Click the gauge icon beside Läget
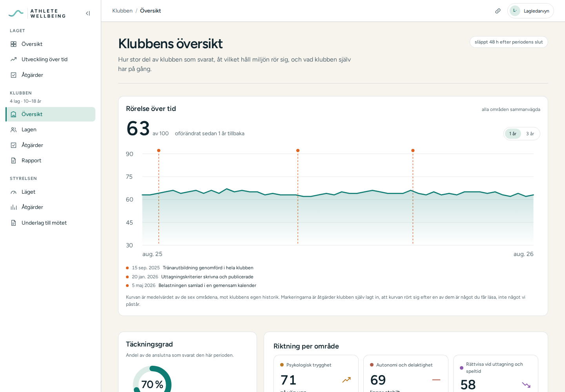The height and width of the screenshot is (392, 565). pos(14,192)
